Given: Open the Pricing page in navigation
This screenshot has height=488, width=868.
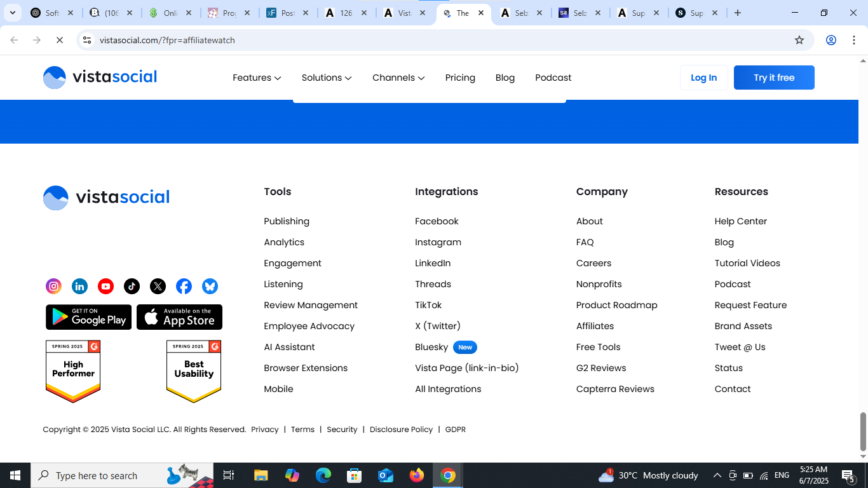Looking at the screenshot, I should (x=460, y=78).
